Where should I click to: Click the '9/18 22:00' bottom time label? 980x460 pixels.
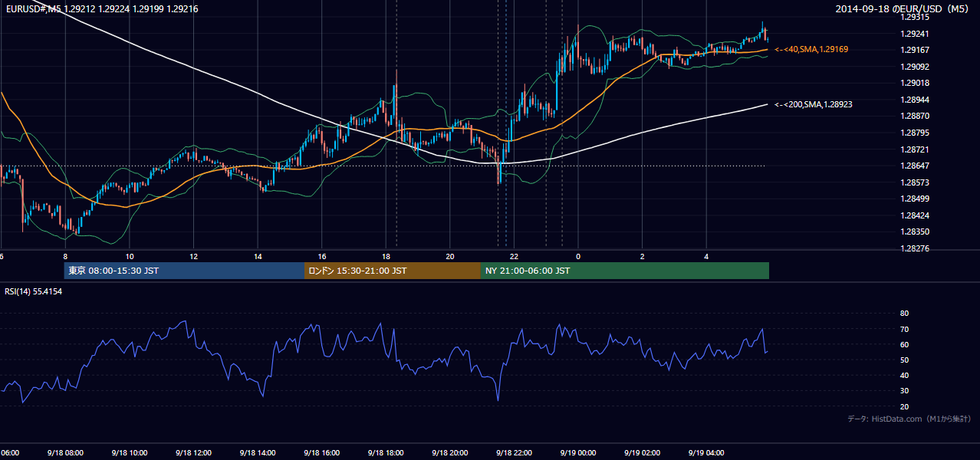click(514, 452)
